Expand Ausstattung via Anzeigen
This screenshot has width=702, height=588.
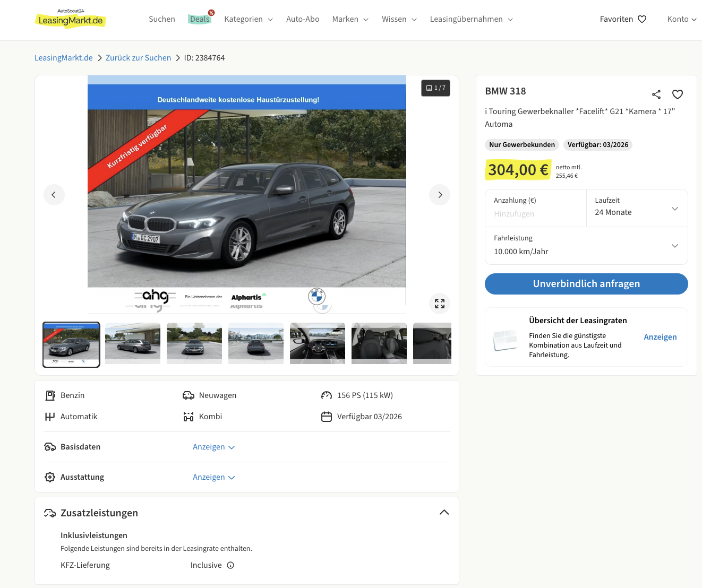pos(213,477)
